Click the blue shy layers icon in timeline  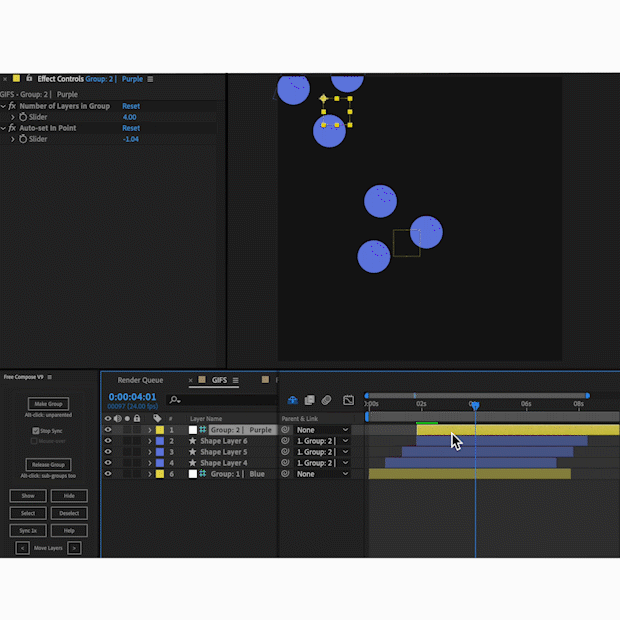(293, 400)
